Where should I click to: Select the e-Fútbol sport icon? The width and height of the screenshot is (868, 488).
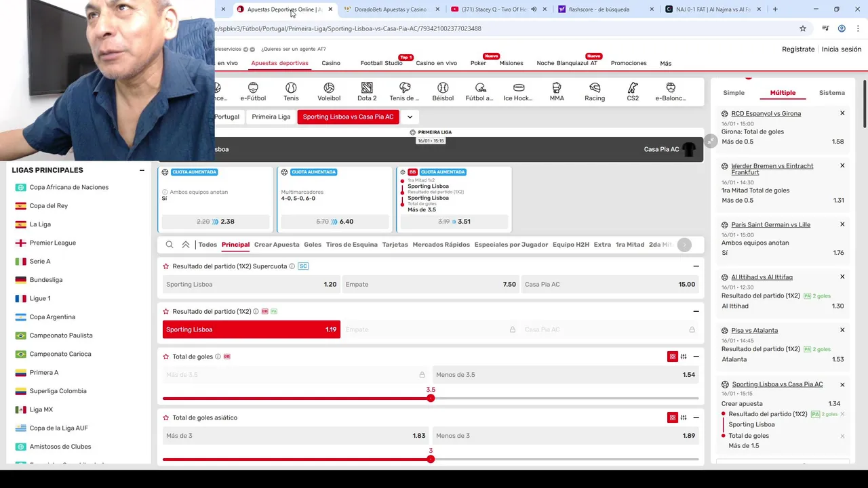click(253, 91)
